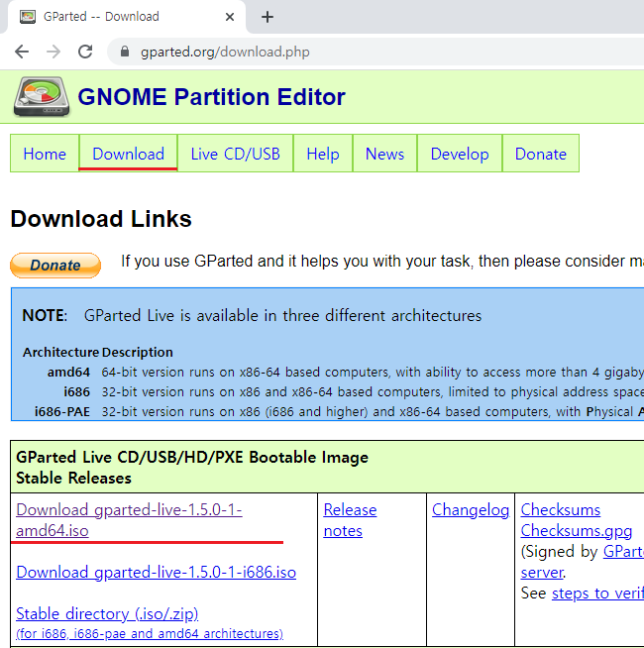Screen dimensions: 644x648
Task: Click the browser back arrow
Action: click(22, 52)
